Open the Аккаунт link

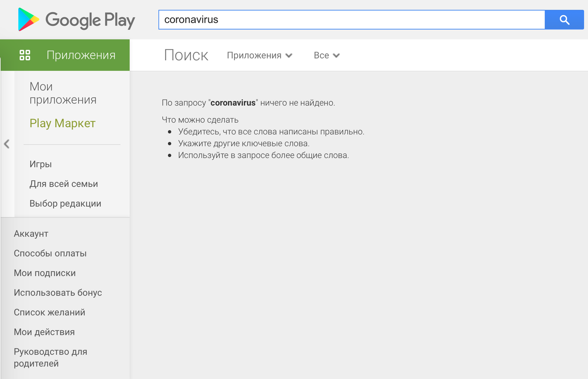tap(31, 234)
